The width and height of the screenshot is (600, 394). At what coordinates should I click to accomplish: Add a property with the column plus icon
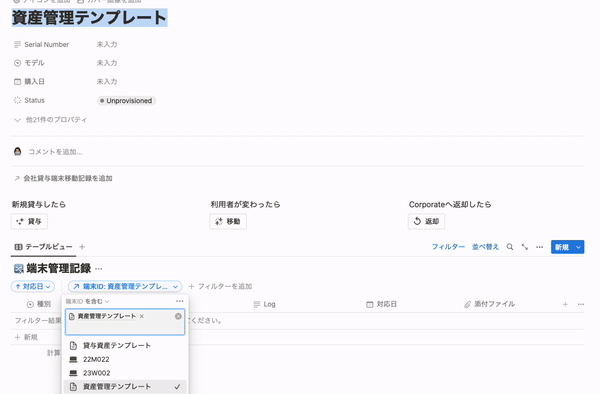(x=565, y=304)
